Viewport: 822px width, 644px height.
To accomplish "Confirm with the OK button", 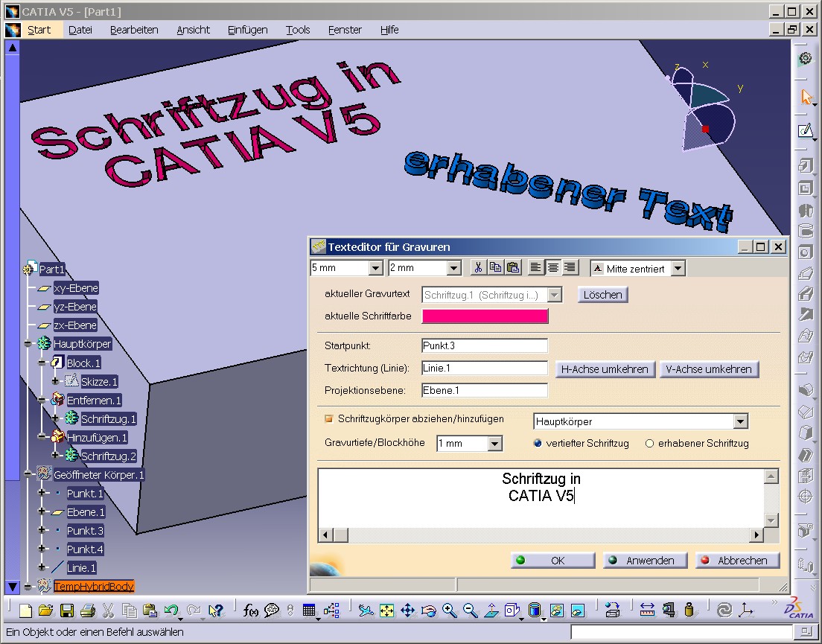I will (552, 560).
